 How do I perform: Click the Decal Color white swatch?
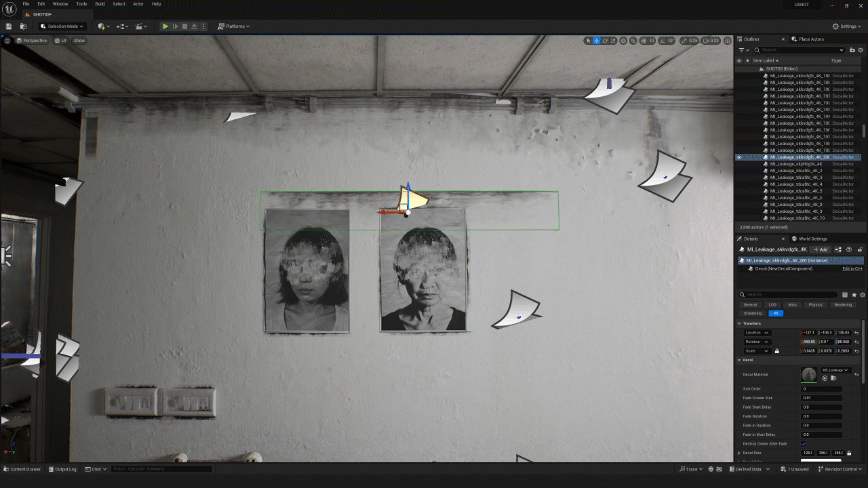coord(821,461)
